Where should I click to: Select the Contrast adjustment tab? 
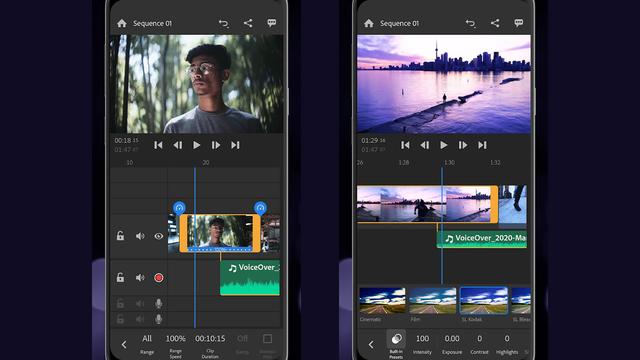click(x=480, y=344)
